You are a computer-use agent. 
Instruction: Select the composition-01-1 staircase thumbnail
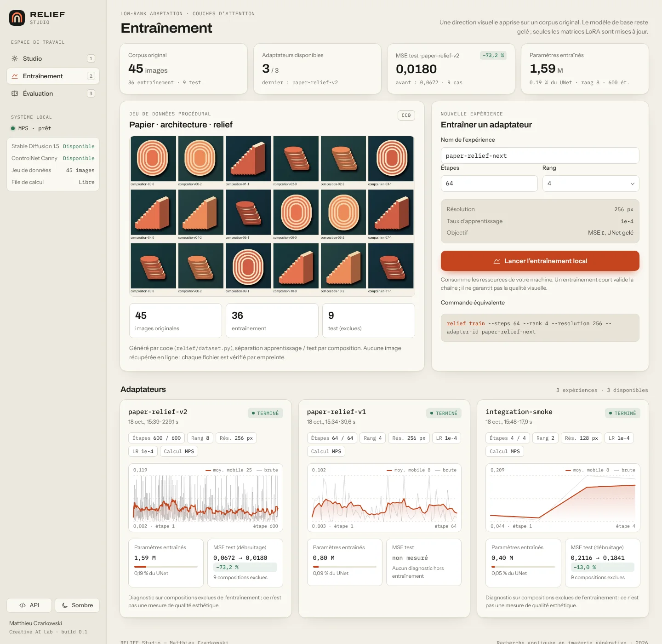(248, 159)
